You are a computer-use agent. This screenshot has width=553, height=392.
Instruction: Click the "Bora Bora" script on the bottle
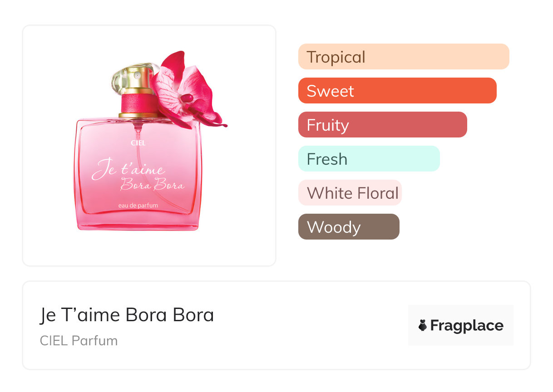click(x=152, y=185)
